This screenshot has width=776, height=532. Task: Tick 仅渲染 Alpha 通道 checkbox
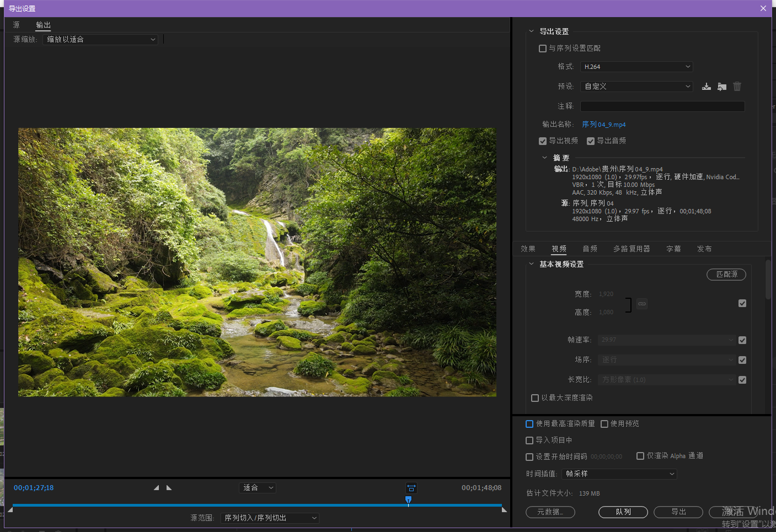(640, 456)
